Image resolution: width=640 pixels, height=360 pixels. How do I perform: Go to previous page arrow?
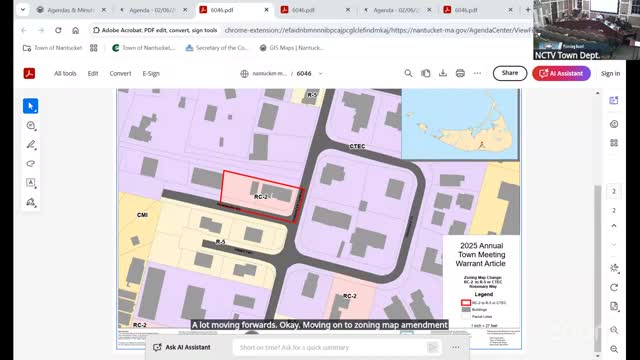coord(614,226)
